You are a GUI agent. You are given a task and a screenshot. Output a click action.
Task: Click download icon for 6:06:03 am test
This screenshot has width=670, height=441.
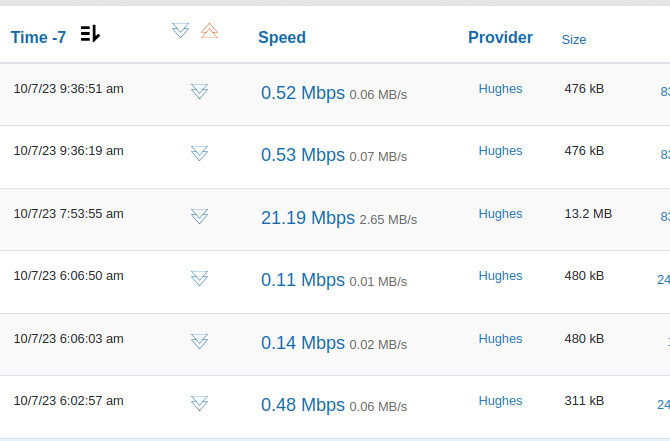[199, 341]
